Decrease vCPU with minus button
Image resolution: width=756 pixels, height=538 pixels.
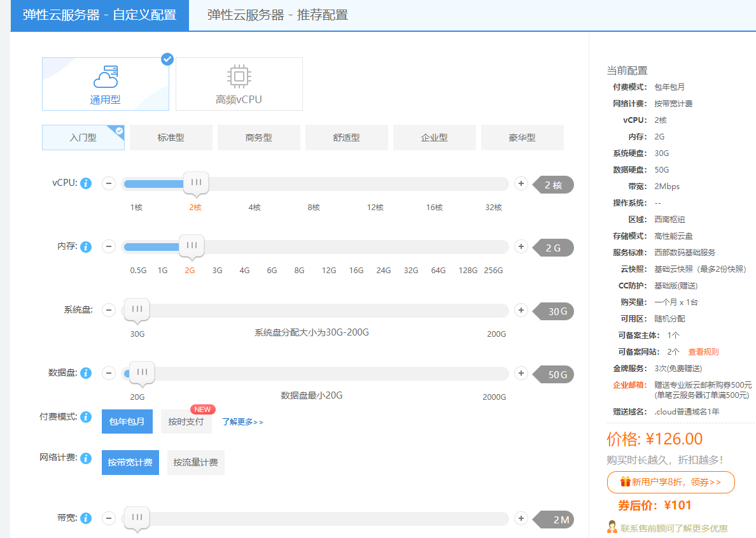[109, 183]
